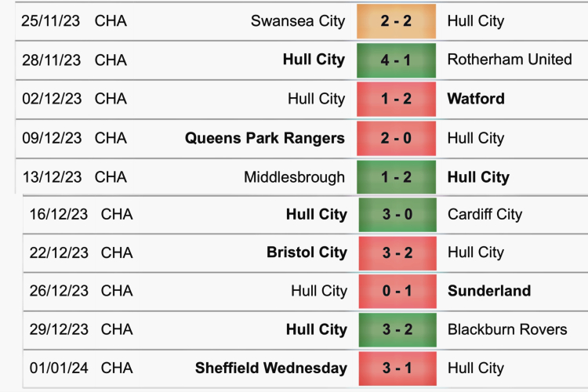Click CHA label on the 13/12/23 row
588x392 pixels.
111,177
